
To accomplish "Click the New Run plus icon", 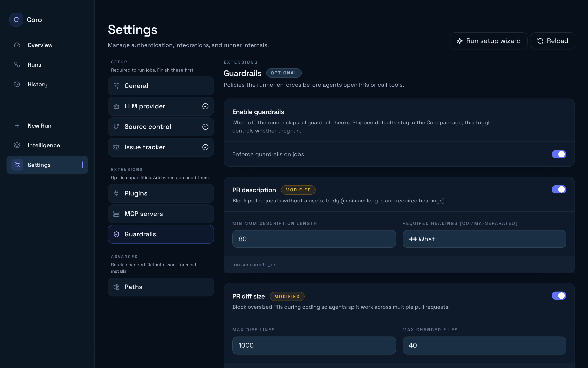I will [17, 126].
